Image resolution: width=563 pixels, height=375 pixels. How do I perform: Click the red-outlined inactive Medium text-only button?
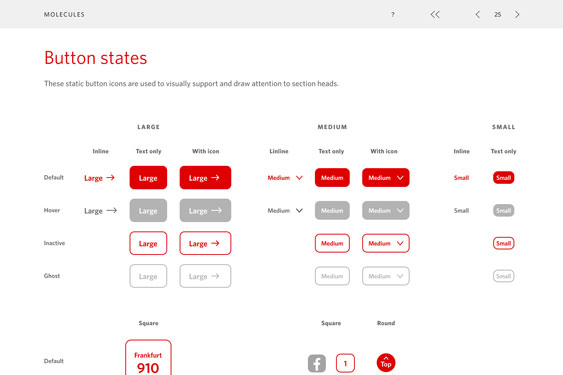coord(332,243)
